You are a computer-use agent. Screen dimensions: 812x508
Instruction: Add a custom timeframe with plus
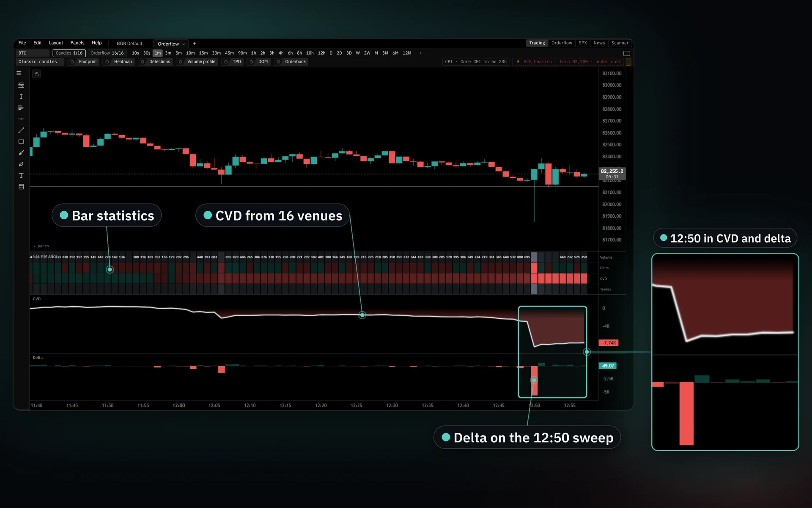click(x=420, y=53)
